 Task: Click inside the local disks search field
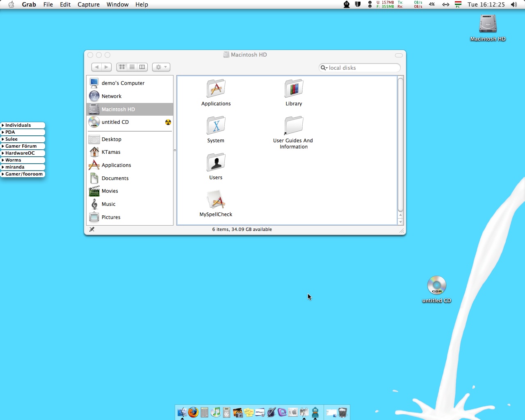(x=359, y=68)
